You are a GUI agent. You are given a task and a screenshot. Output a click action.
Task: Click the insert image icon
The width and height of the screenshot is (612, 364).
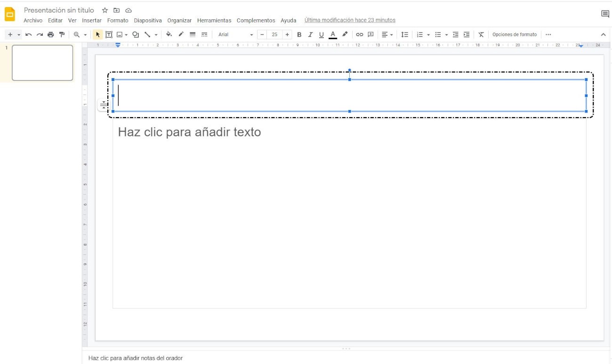click(120, 35)
